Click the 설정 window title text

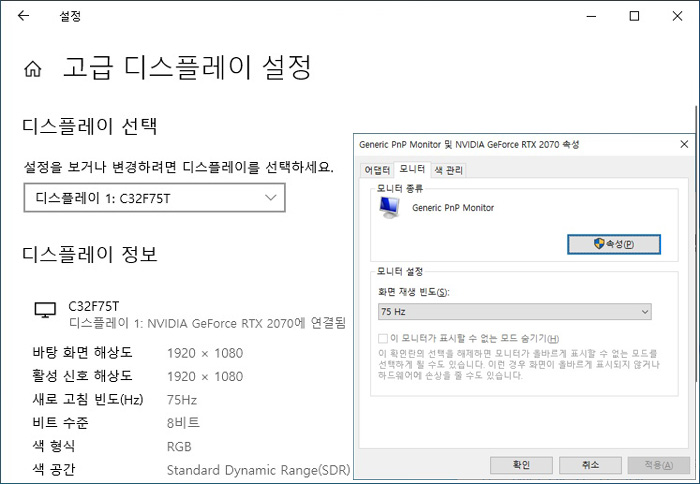(70, 16)
